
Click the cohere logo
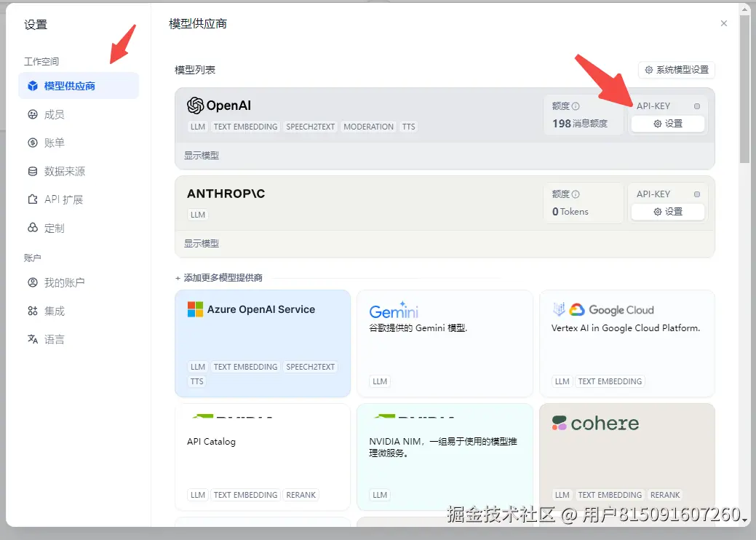(x=595, y=424)
